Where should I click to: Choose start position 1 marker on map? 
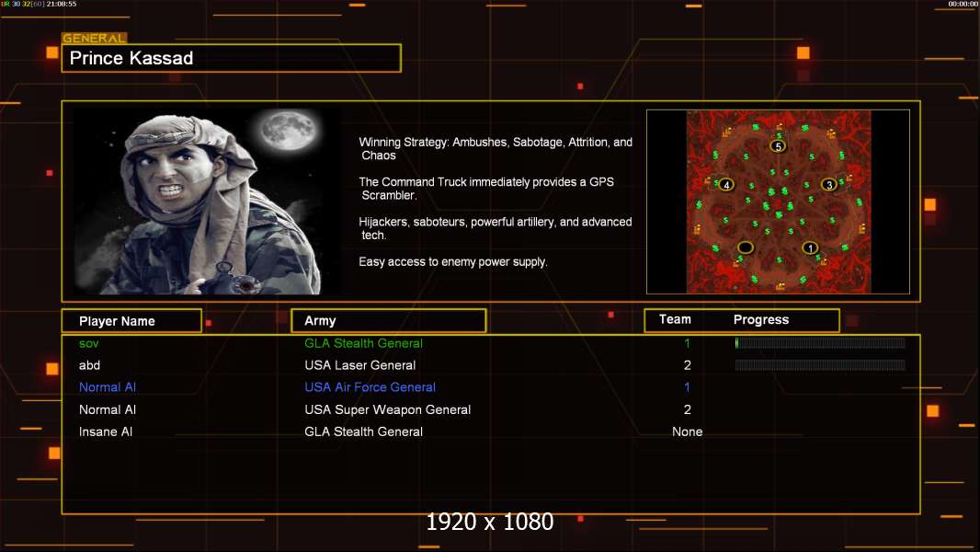coord(810,247)
